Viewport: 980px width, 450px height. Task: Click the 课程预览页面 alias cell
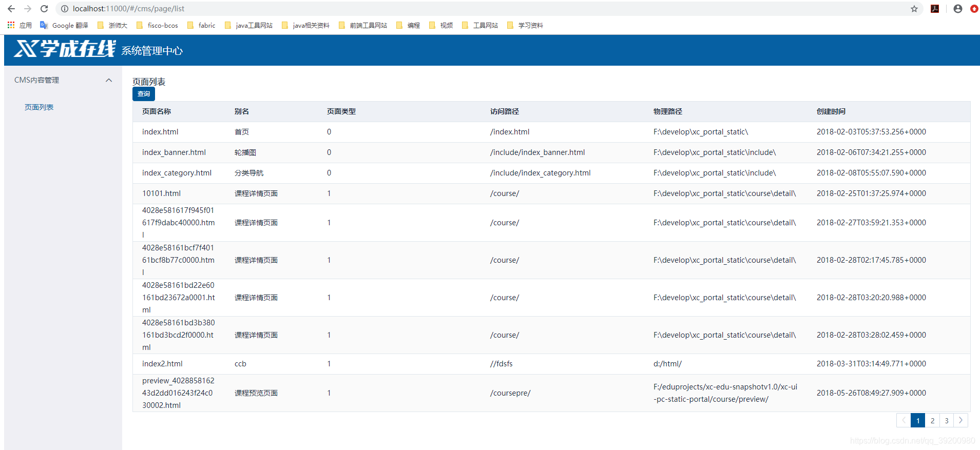click(x=256, y=393)
